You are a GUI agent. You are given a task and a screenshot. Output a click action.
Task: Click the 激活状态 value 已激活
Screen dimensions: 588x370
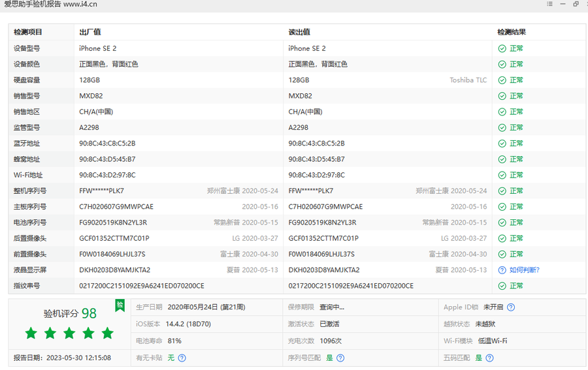pos(329,324)
